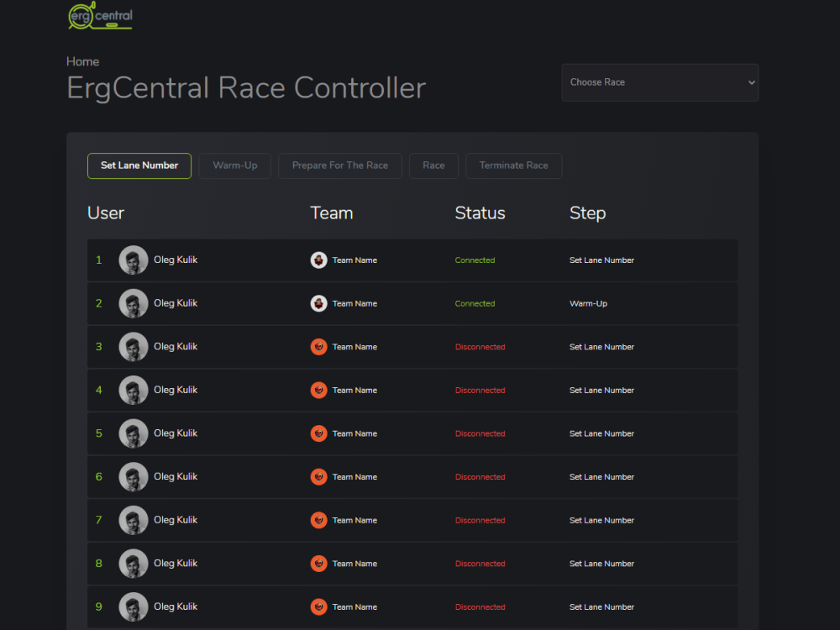Click the Disconnected status in lane 4
The height and width of the screenshot is (630, 840).
click(480, 391)
